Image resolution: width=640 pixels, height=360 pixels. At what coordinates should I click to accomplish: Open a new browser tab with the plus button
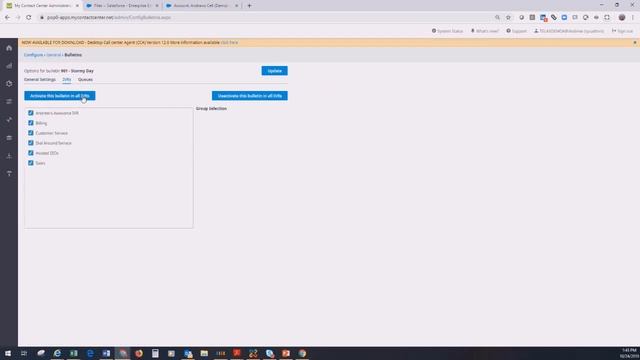pos(249,6)
